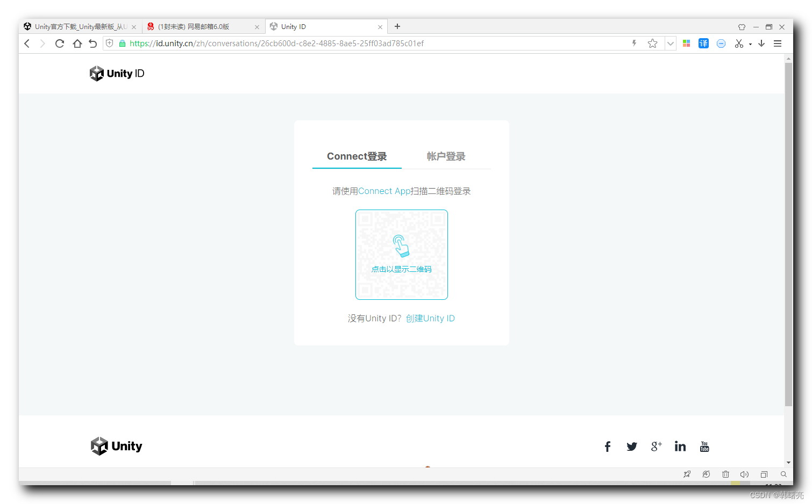Open the Connect App link
The height and width of the screenshot is (504, 812).
coord(384,191)
